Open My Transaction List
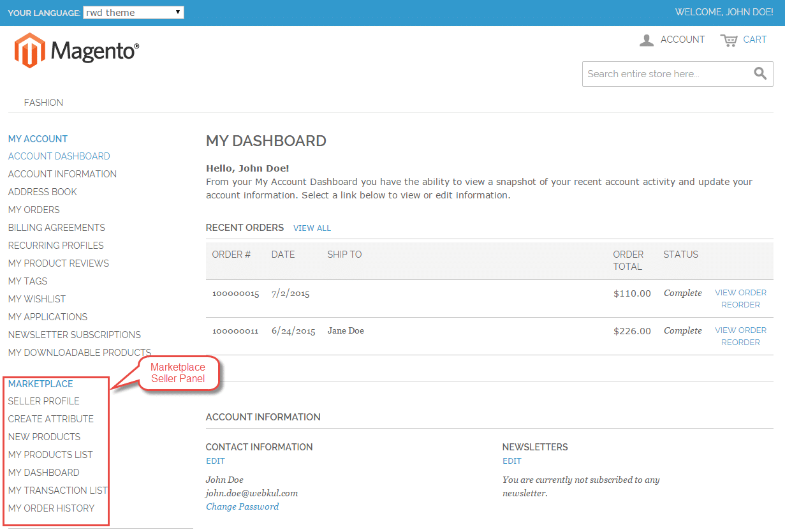Image resolution: width=785 pixels, height=532 pixels. 58,491
